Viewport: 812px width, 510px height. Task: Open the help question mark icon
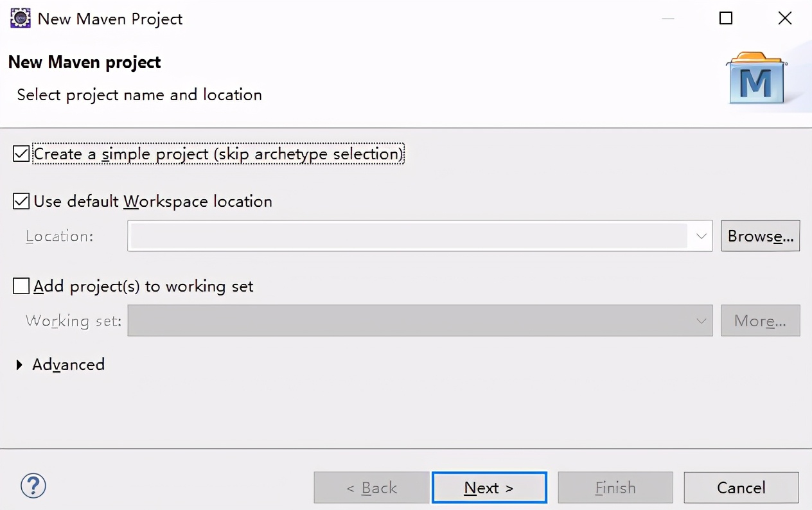pos(33,486)
